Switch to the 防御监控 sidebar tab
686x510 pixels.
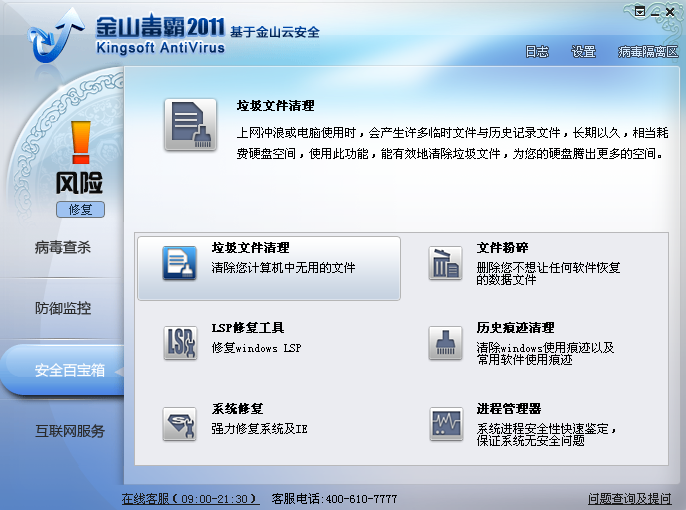click(63, 308)
